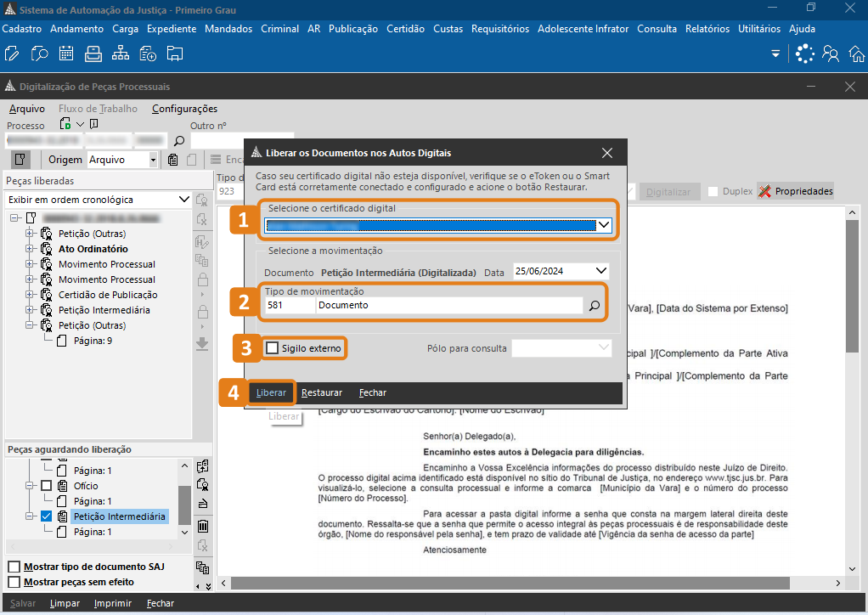Click the copy documents icon beside Origem
The image size is (868, 615).
point(173,160)
